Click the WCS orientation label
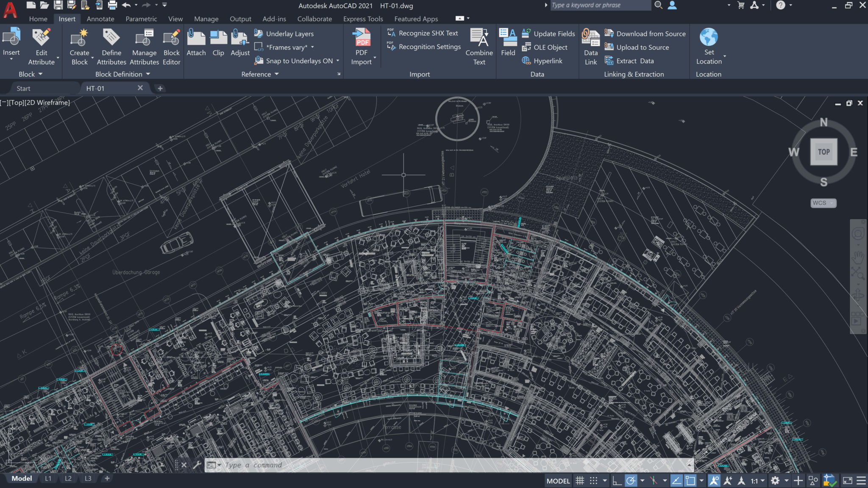The image size is (868, 488). click(x=820, y=202)
